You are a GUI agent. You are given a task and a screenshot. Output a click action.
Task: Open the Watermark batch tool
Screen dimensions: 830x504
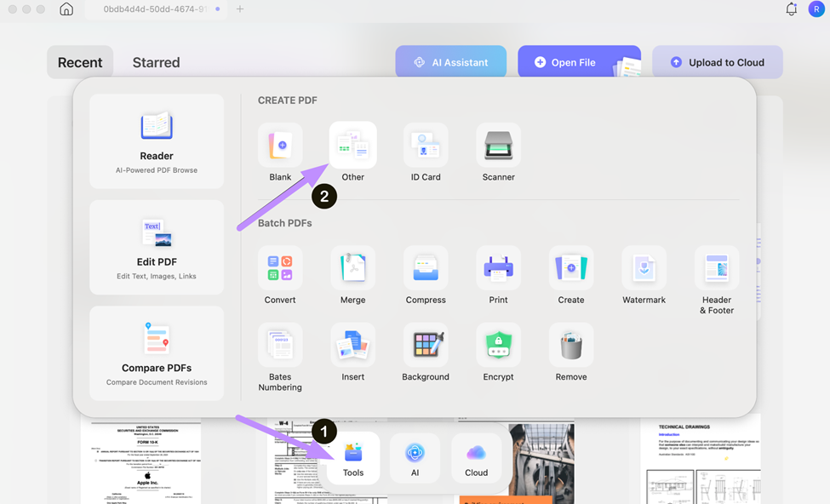(644, 268)
